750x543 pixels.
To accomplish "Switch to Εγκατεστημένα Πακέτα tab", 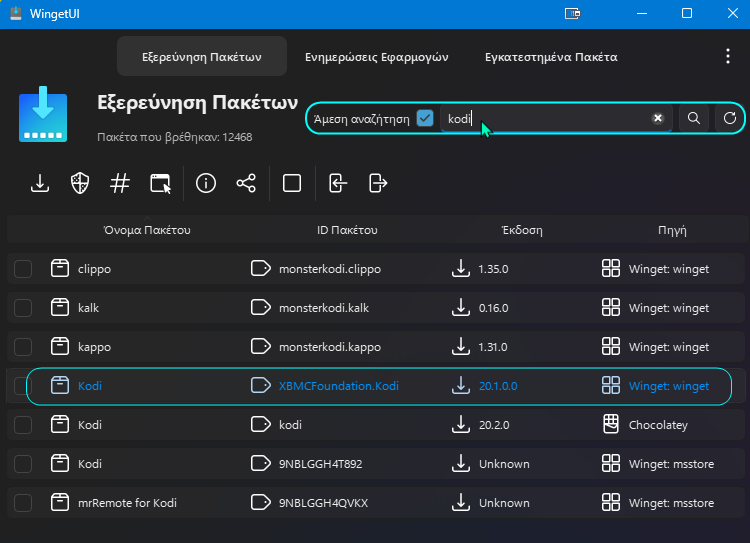I will [x=551, y=56].
